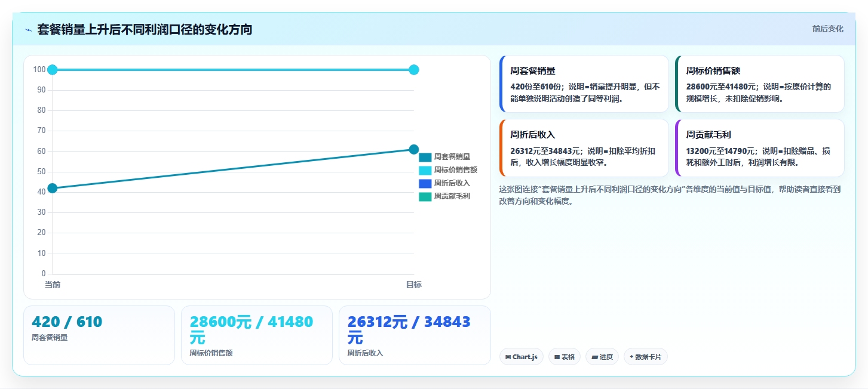Toggle the 周标价销售额 legend color box

425,170
